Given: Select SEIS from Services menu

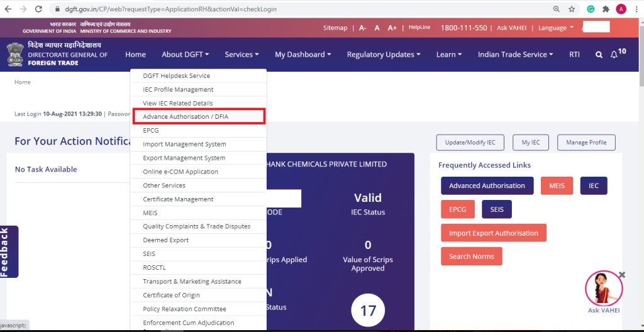Looking at the screenshot, I should (x=198, y=254).
